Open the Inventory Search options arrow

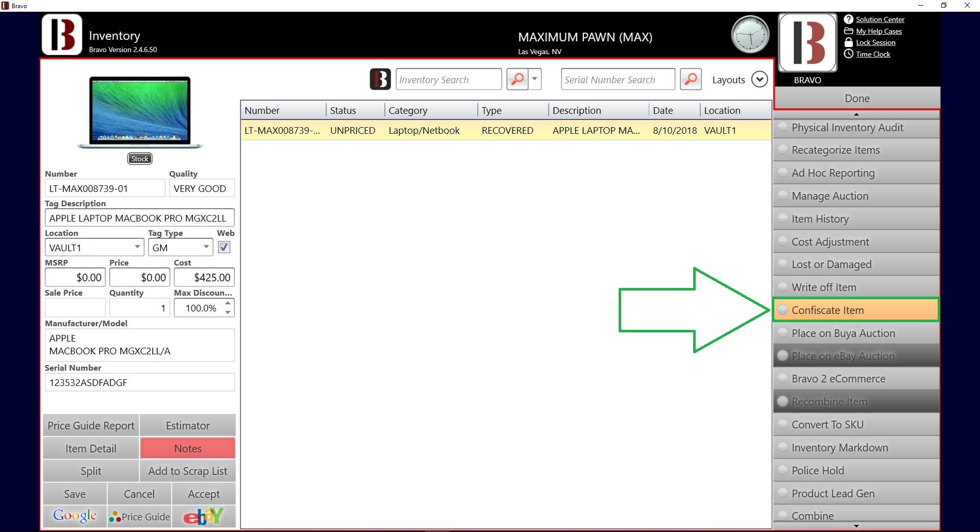click(x=535, y=79)
